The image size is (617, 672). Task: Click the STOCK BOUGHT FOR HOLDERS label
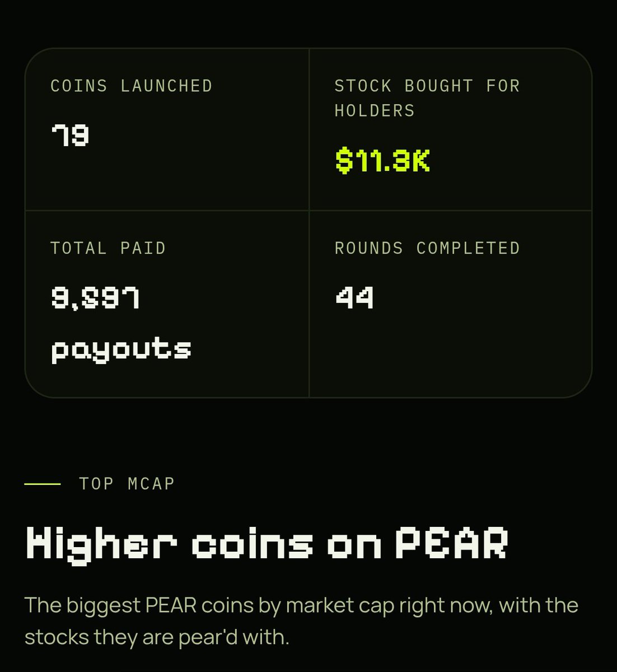427,98
